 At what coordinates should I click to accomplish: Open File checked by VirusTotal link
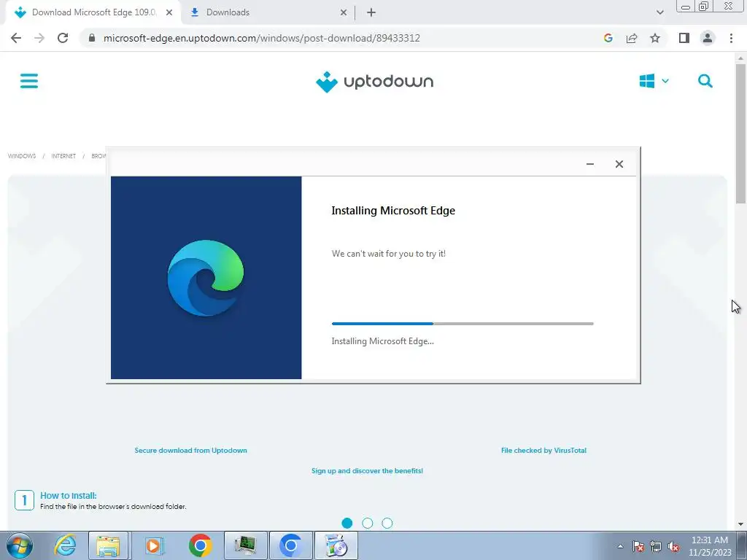coord(543,450)
